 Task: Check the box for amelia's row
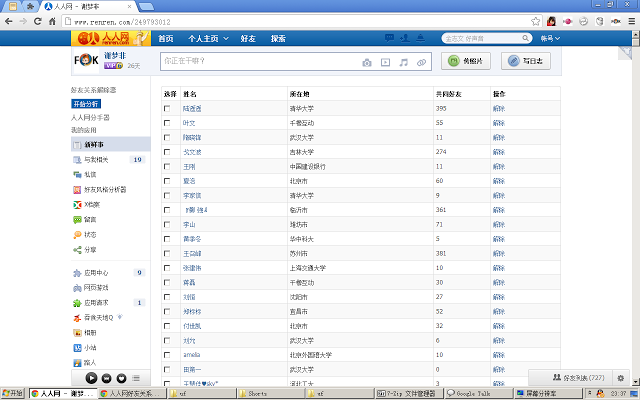pyautogui.click(x=167, y=355)
